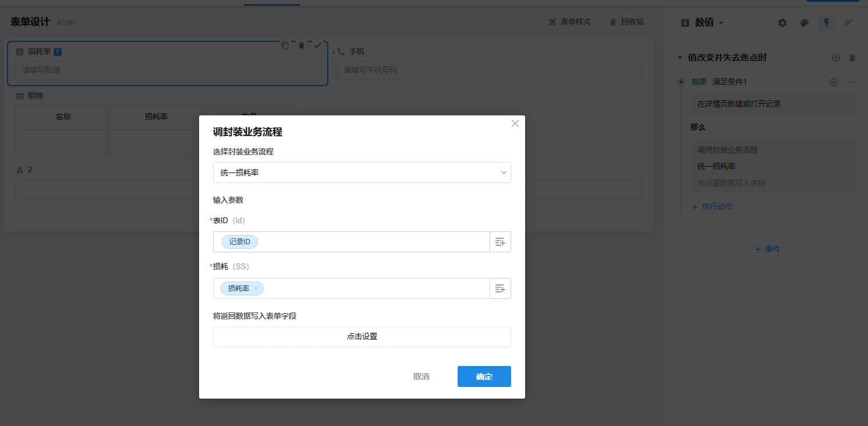Remove the 损耗率 tag from input
Image resolution: width=868 pixels, height=426 pixels.
tap(256, 288)
